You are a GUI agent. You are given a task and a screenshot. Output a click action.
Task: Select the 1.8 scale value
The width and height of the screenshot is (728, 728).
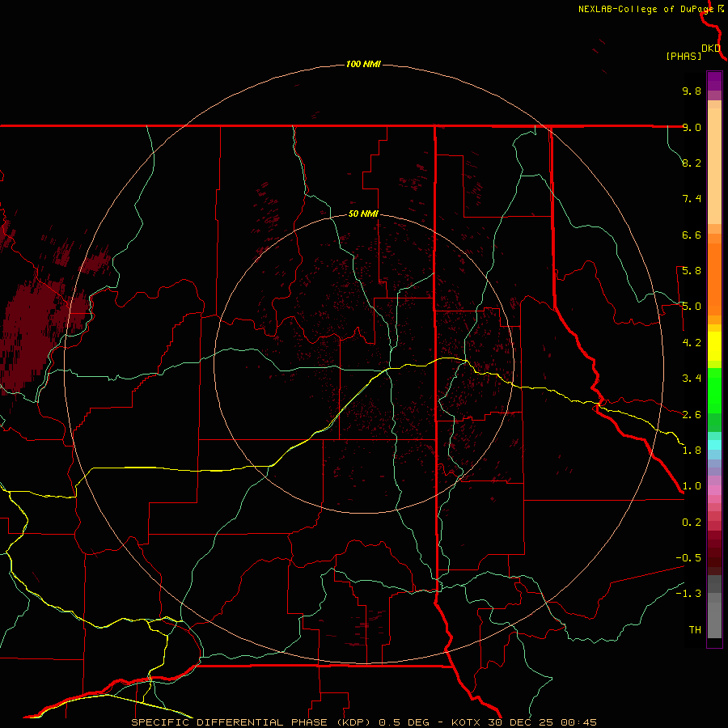pyautogui.click(x=692, y=451)
